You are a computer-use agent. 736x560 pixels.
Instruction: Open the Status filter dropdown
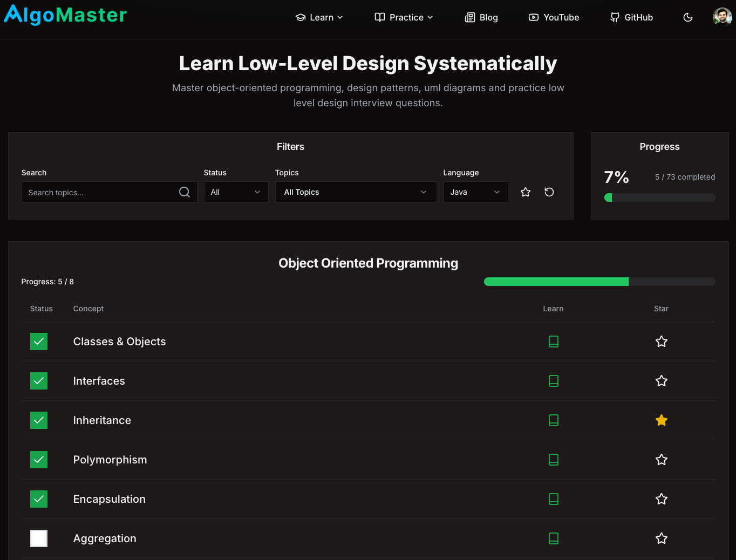(236, 192)
